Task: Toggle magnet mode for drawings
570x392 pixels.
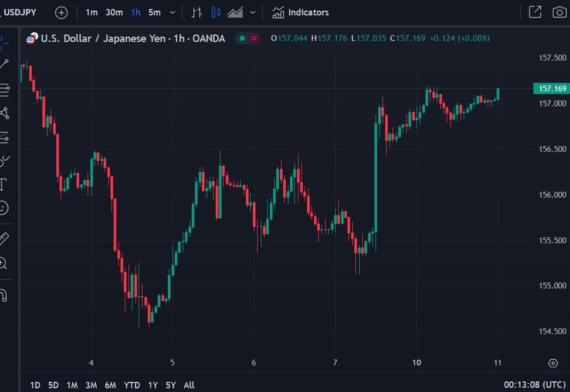Action: (x=3, y=295)
